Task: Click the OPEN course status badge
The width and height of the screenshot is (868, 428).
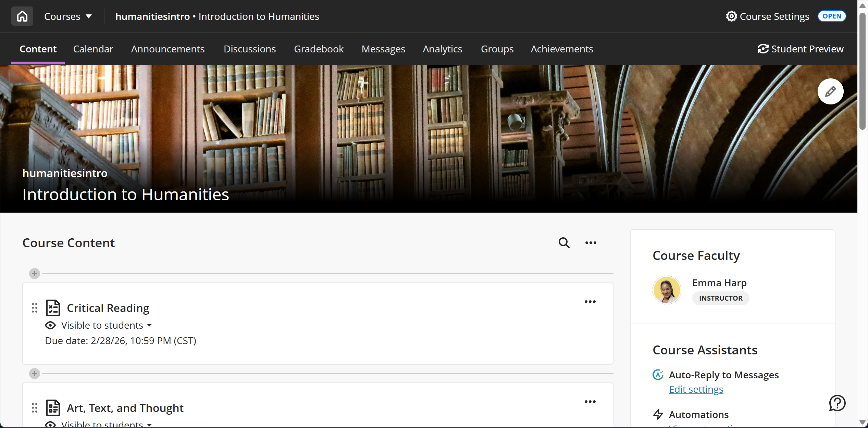Action: (x=832, y=16)
